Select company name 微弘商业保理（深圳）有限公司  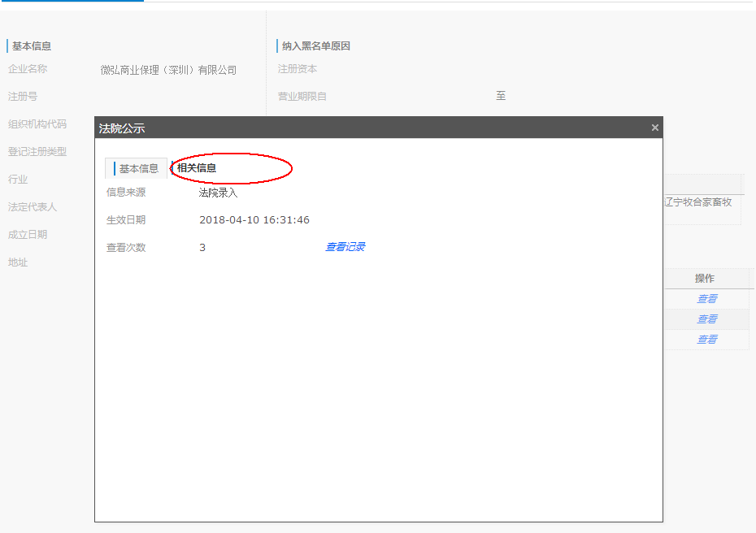[168, 71]
